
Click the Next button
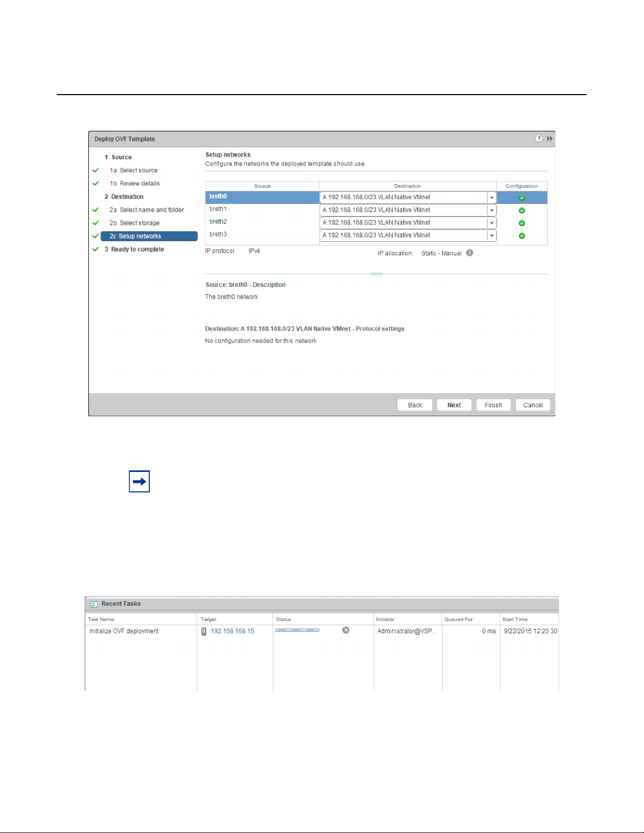454,405
